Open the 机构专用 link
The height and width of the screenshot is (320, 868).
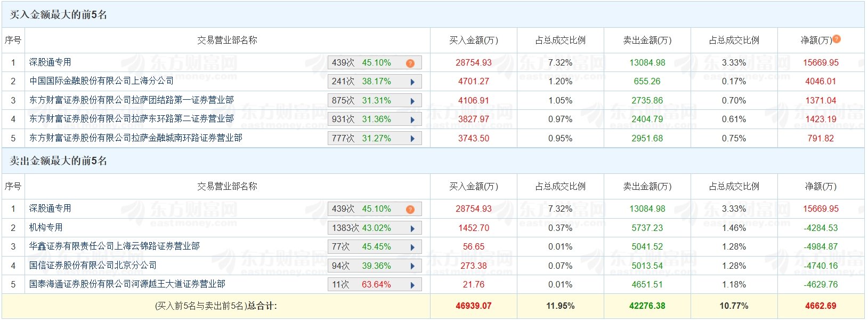[x=46, y=228]
